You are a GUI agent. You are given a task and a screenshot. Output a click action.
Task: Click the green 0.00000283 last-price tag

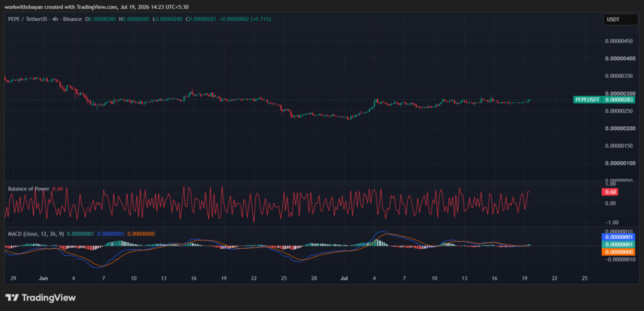pos(618,100)
